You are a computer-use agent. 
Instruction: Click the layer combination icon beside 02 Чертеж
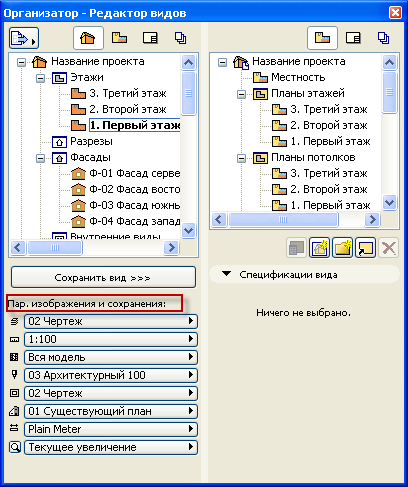14,321
